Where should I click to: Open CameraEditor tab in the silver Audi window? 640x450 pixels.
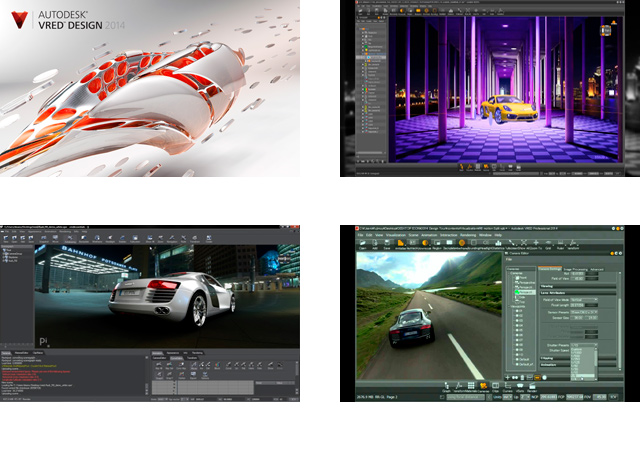pyautogui.click(x=159, y=358)
